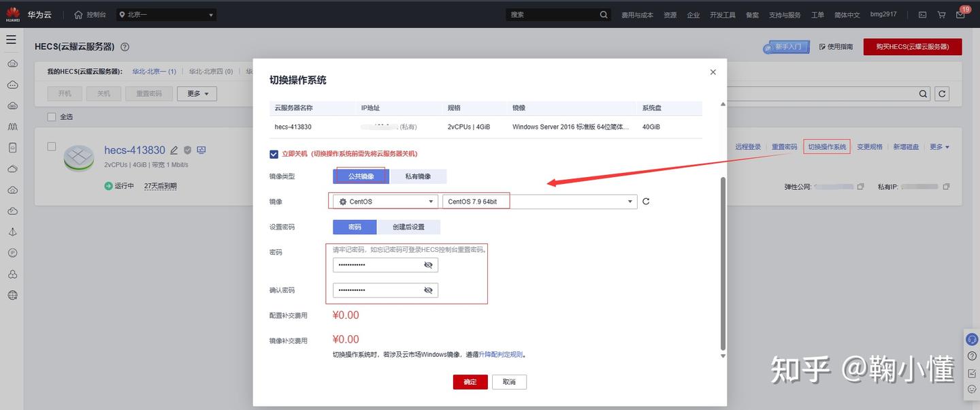Click the IP circle icon in sidebar
Screen dimensions: 980x410
[x=12, y=253]
